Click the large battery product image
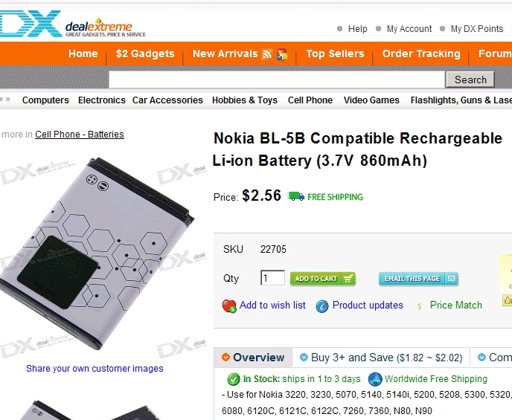 click(97, 253)
